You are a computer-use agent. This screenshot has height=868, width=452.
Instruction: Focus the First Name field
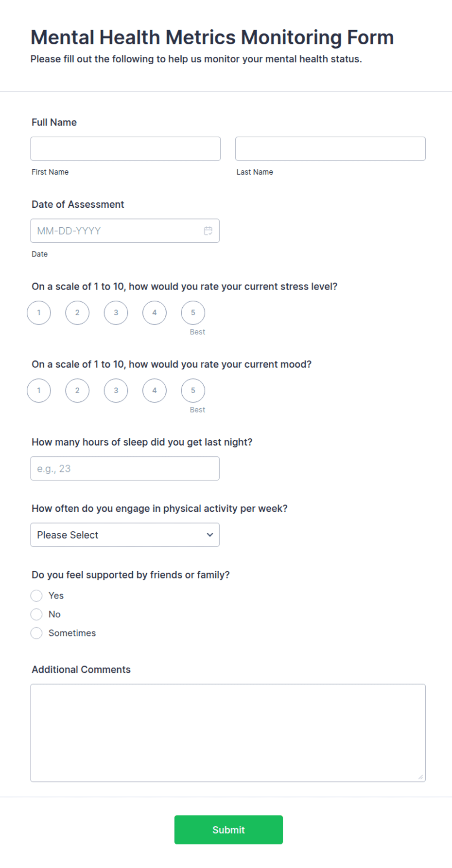(125, 148)
